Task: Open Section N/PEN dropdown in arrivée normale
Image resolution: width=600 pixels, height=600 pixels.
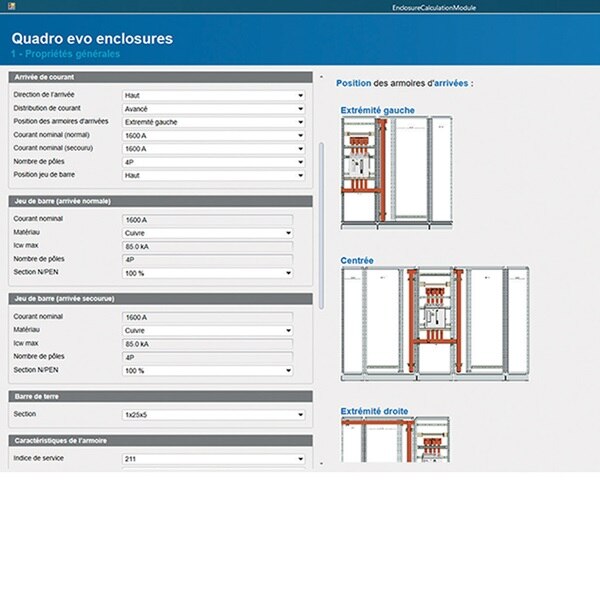Action: (x=208, y=273)
